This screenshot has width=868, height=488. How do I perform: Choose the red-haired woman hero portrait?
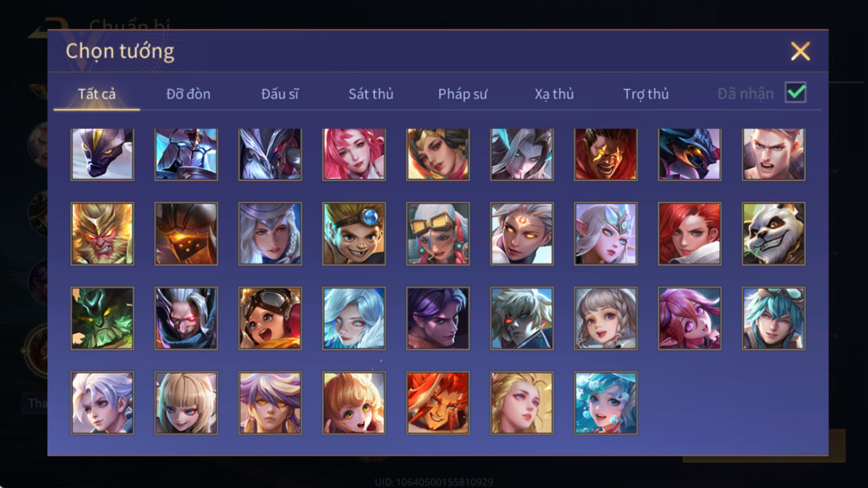690,234
